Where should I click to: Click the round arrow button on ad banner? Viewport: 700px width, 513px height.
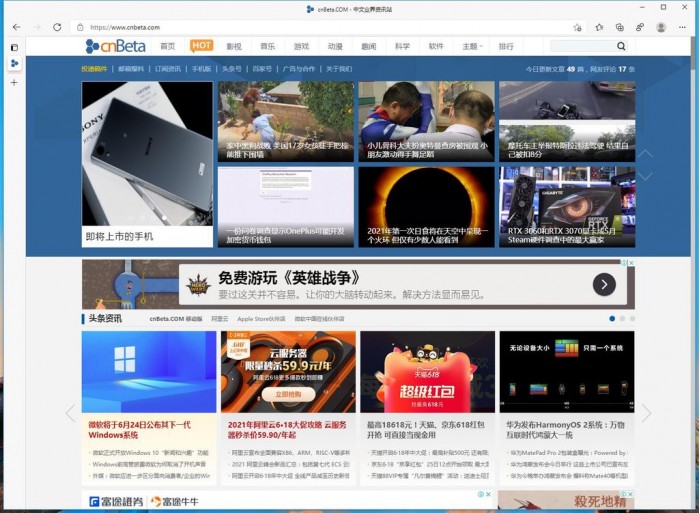[x=604, y=285]
